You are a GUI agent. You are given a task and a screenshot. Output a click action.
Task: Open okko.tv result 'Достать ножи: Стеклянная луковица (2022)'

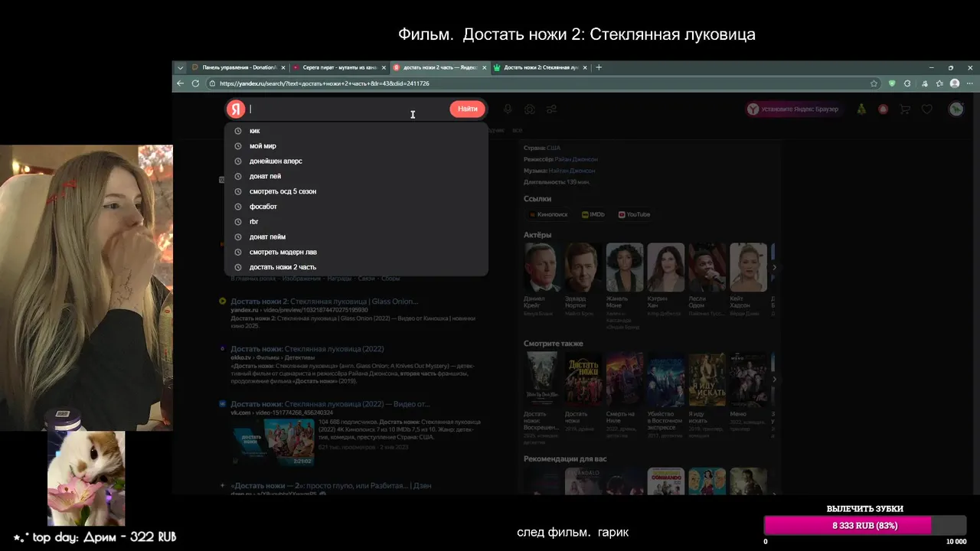click(307, 349)
